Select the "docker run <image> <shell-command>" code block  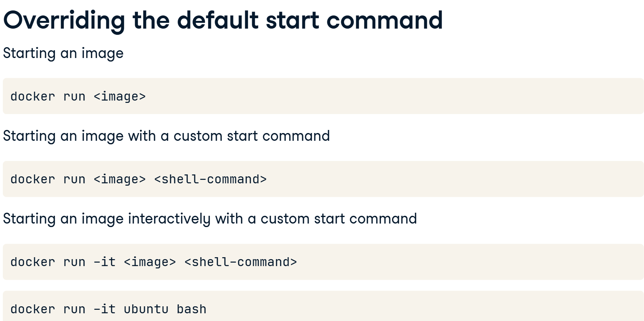point(323,179)
